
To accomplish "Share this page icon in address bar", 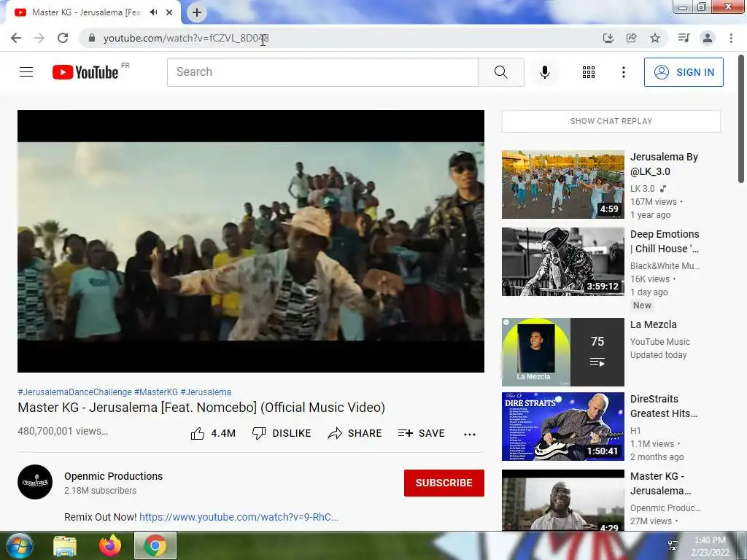I will point(631,38).
